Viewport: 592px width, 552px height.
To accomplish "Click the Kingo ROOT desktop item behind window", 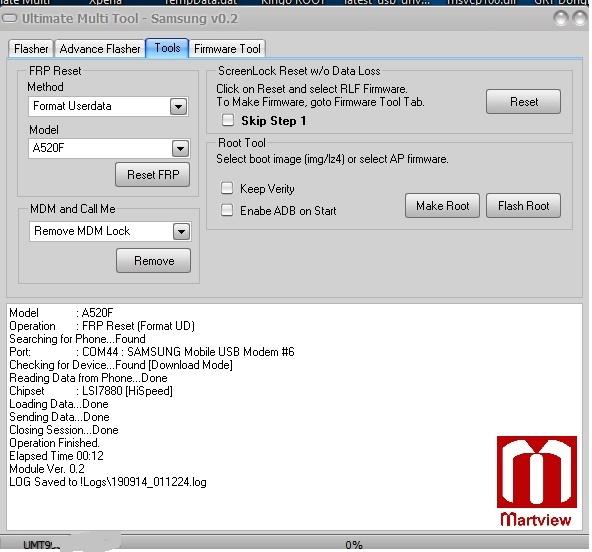I will (293, 2).
